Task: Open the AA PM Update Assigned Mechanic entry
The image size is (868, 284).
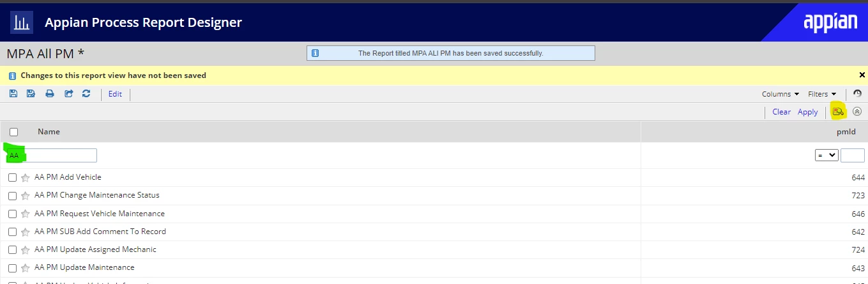Action: [95, 249]
